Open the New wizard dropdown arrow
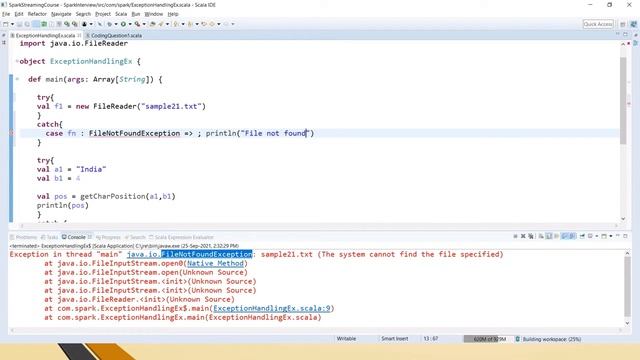 12,24
